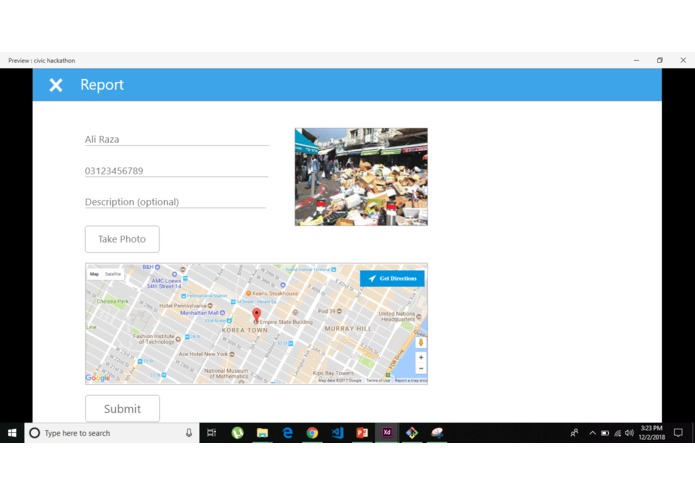The width and height of the screenshot is (695, 494).
Task: Open the diamond-shaped Git app taskbar icon
Action: coord(412,433)
